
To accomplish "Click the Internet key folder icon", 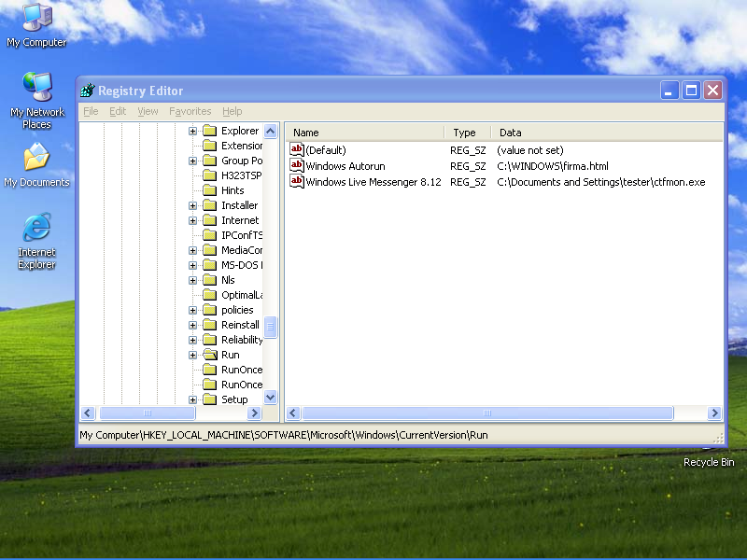I will point(209,220).
